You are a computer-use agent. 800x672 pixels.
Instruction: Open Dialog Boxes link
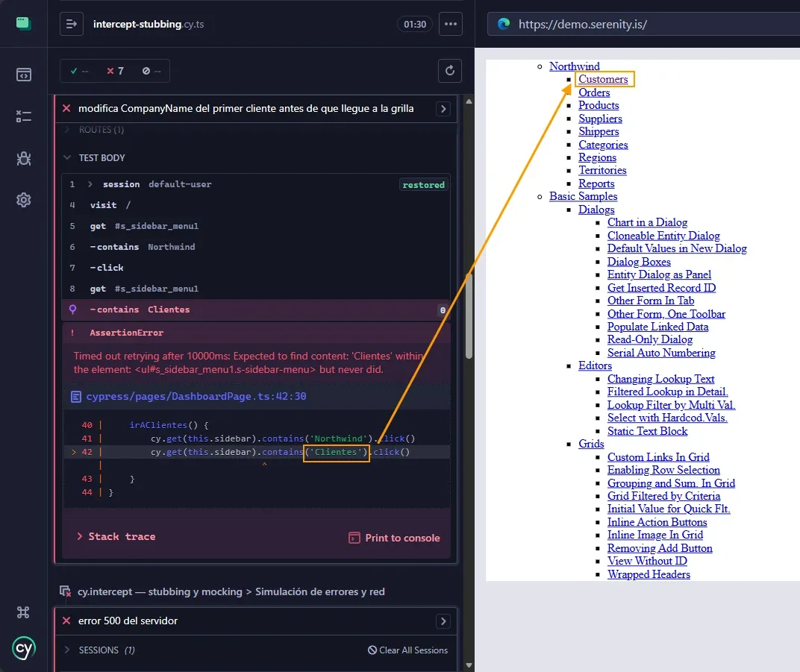(x=639, y=262)
